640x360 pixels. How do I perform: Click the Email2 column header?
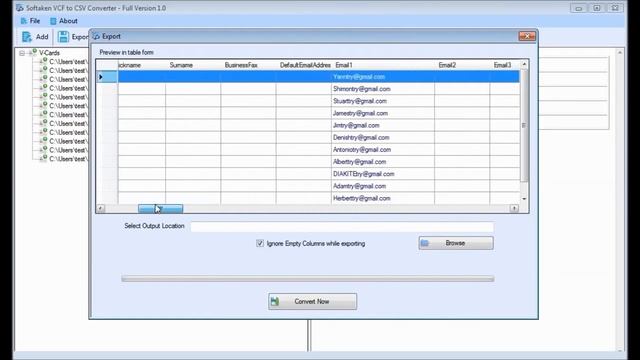[462, 65]
